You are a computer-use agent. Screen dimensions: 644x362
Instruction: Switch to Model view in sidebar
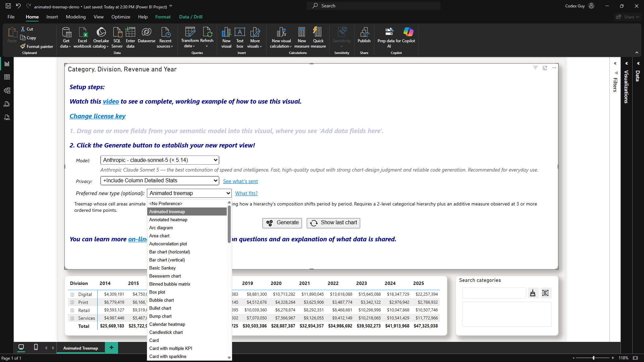click(x=7, y=90)
